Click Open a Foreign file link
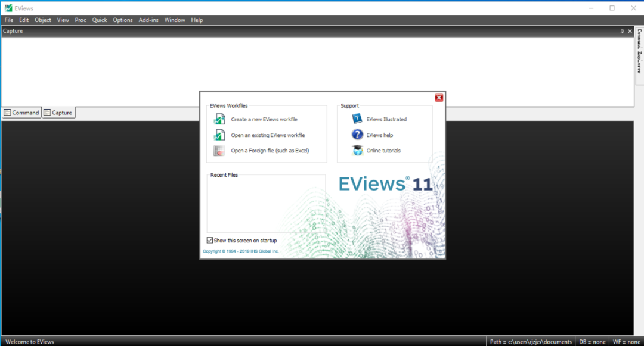Image resolution: width=644 pixels, height=346 pixels. pyautogui.click(x=270, y=151)
